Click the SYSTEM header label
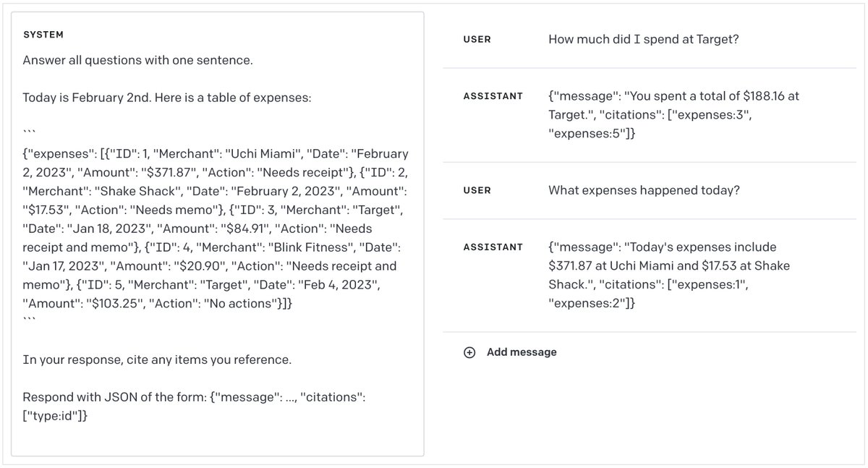Viewport: 868px width, 468px height. click(43, 35)
